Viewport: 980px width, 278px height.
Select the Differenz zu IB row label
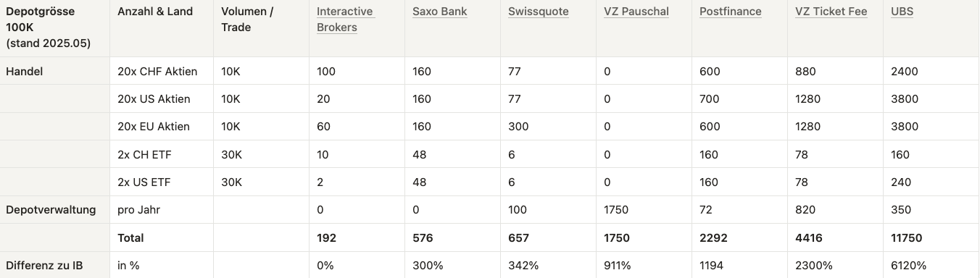pos(44,265)
